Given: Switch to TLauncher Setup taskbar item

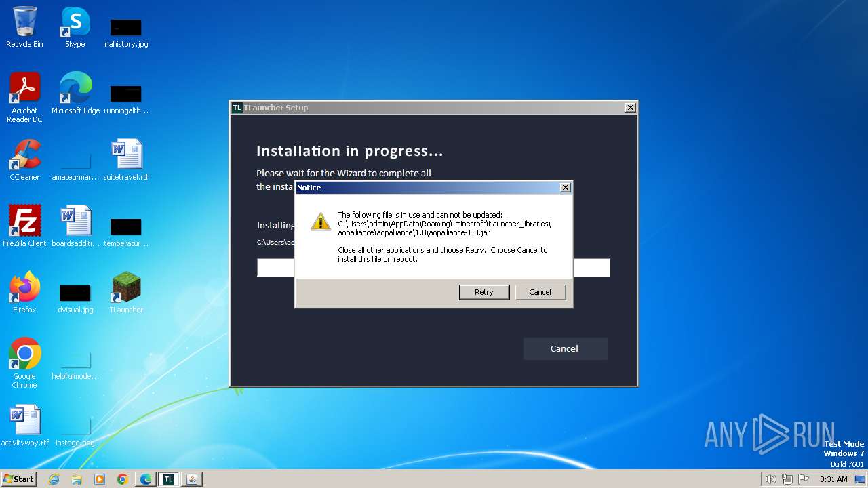Looking at the screenshot, I should 169,479.
